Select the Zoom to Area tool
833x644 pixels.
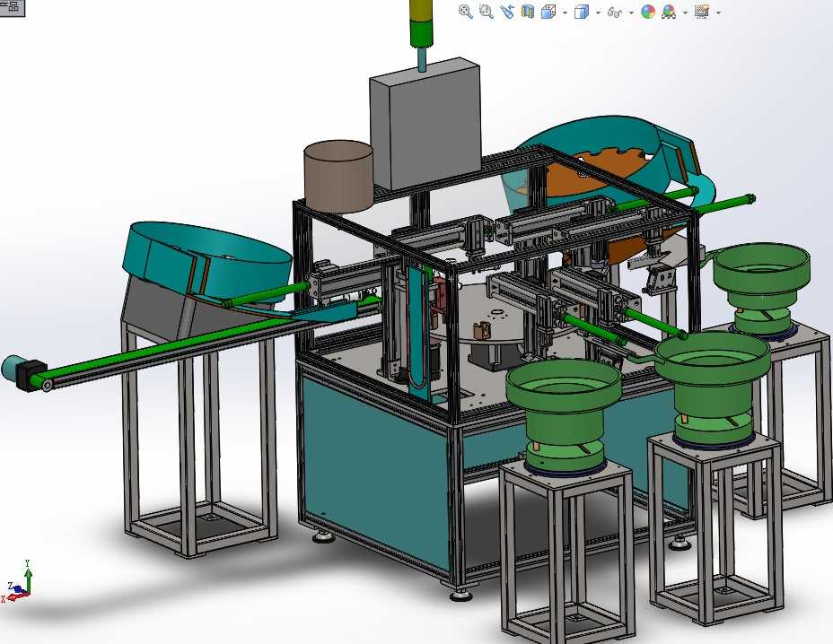tap(487, 12)
